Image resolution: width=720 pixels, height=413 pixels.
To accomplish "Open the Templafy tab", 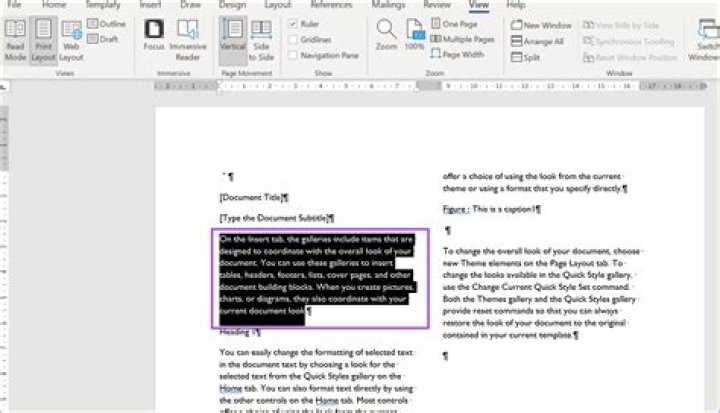I will [103, 5].
